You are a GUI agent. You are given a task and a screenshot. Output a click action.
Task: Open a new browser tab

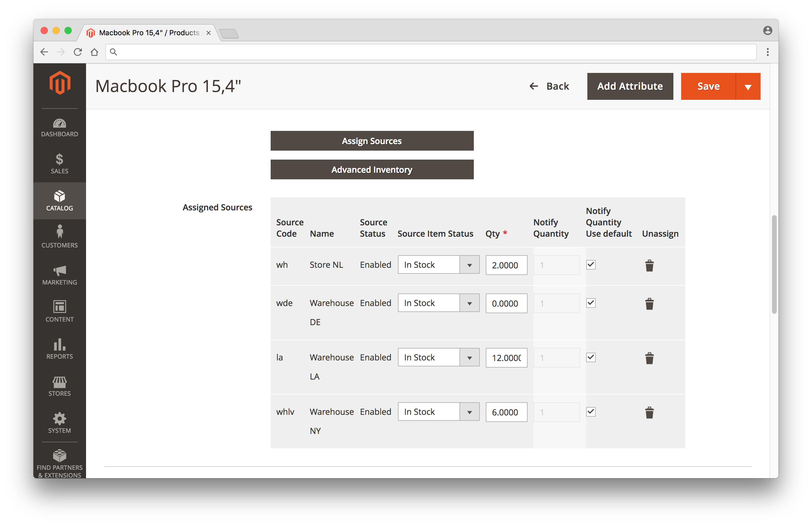(x=229, y=33)
